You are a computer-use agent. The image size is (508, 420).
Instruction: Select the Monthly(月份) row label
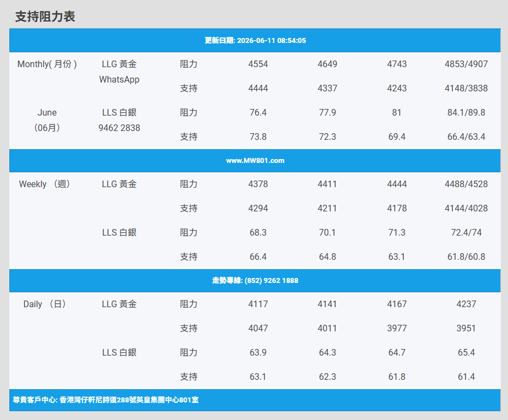coord(47,64)
